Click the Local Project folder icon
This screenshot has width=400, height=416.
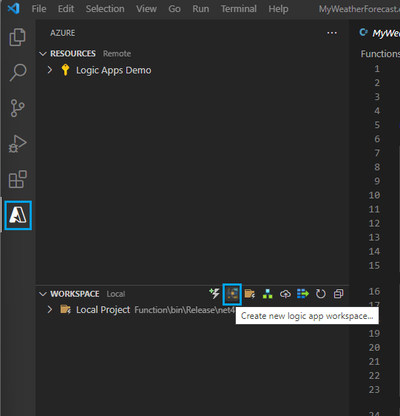[65, 310]
